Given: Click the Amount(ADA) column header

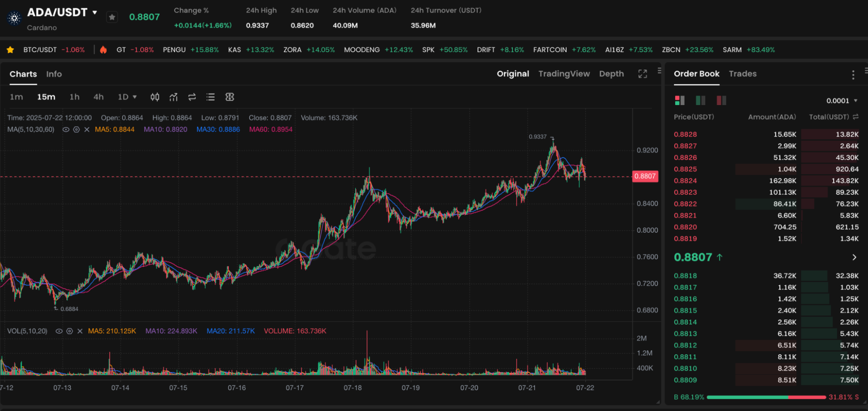Looking at the screenshot, I should point(772,117).
